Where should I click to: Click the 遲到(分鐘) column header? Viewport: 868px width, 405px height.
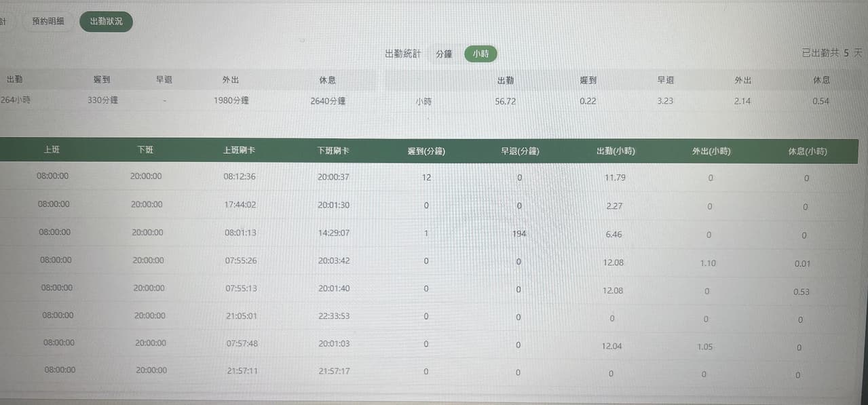click(426, 151)
